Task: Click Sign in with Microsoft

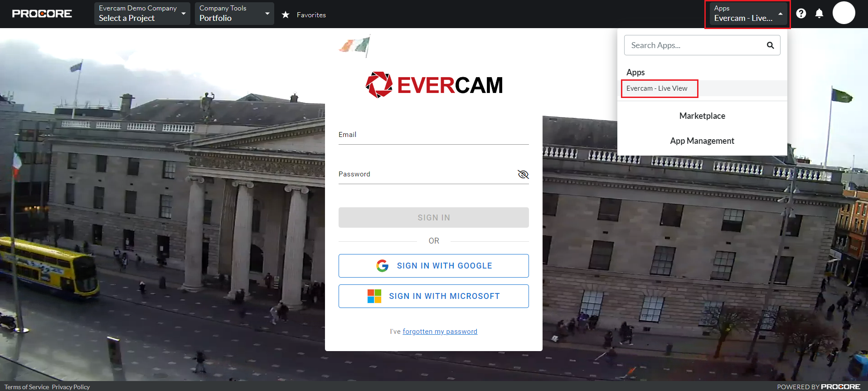Action: pyautogui.click(x=434, y=296)
